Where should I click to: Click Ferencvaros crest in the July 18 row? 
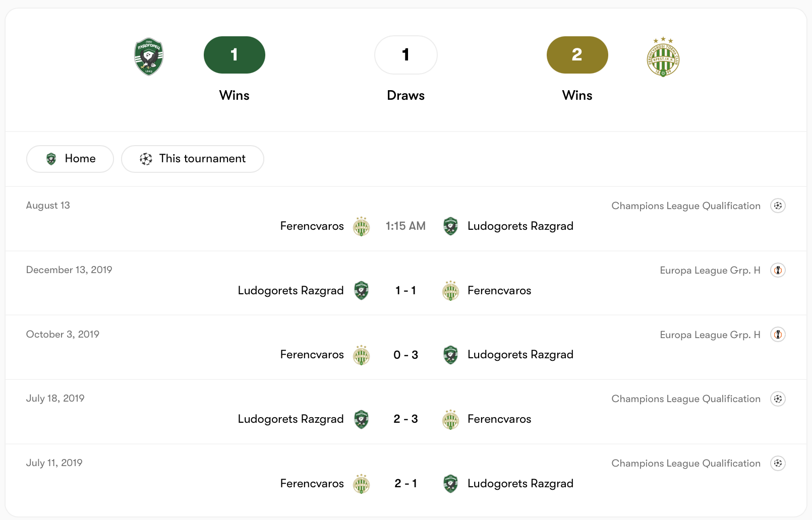click(x=451, y=419)
